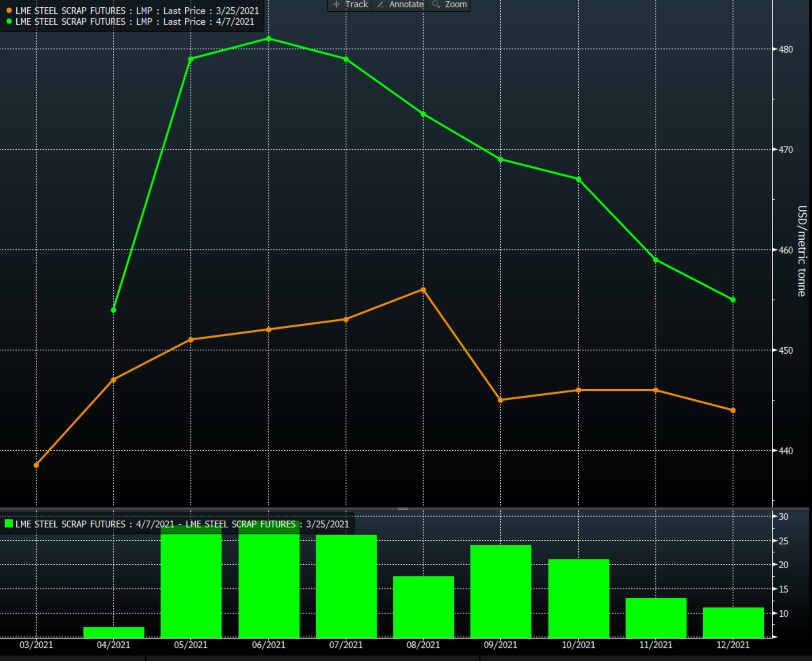Click orange line starting point at 03/2021
This screenshot has height=661, width=812.
[x=36, y=465]
